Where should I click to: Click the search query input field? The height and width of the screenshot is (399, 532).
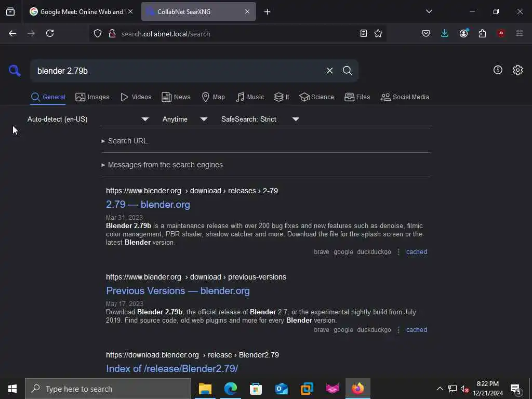[177, 71]
